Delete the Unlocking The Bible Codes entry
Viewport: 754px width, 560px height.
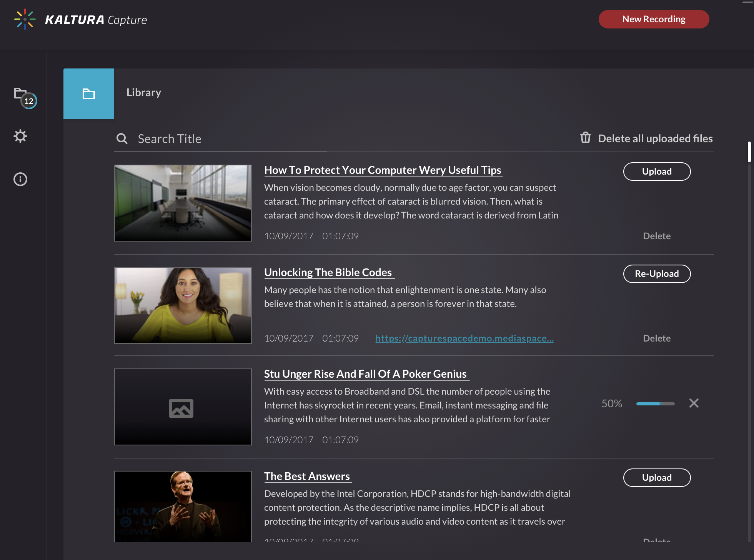pos(656,338)
